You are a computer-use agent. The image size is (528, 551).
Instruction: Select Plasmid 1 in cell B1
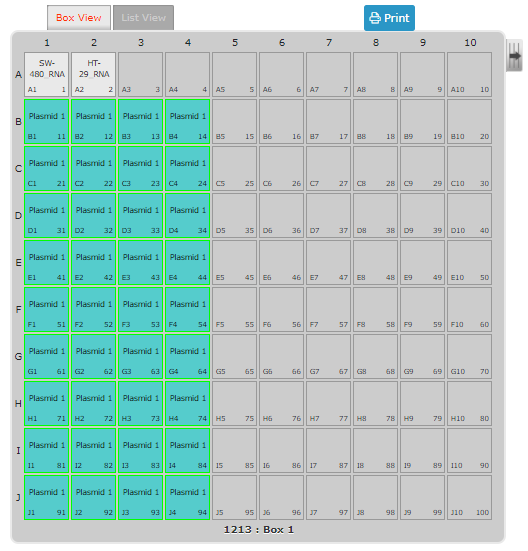point(47,122)
